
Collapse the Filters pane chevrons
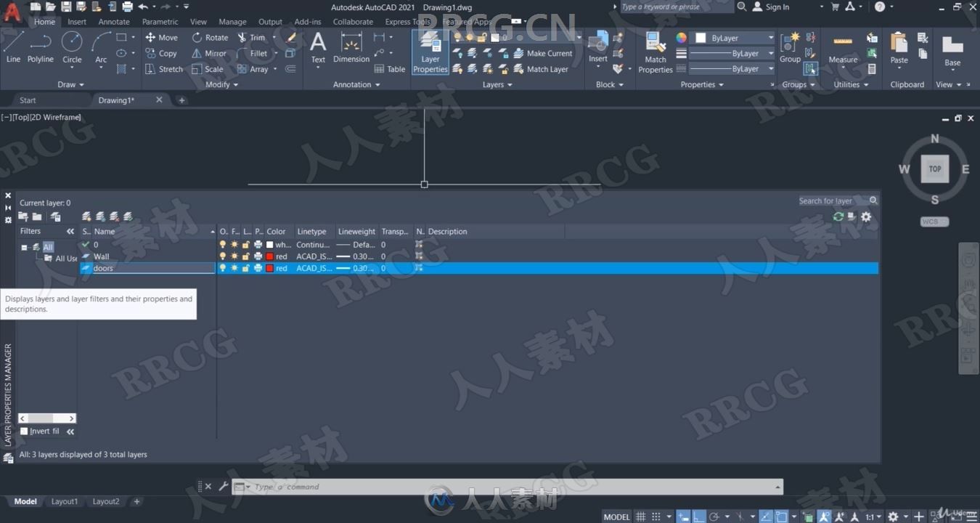coord(70,232)
